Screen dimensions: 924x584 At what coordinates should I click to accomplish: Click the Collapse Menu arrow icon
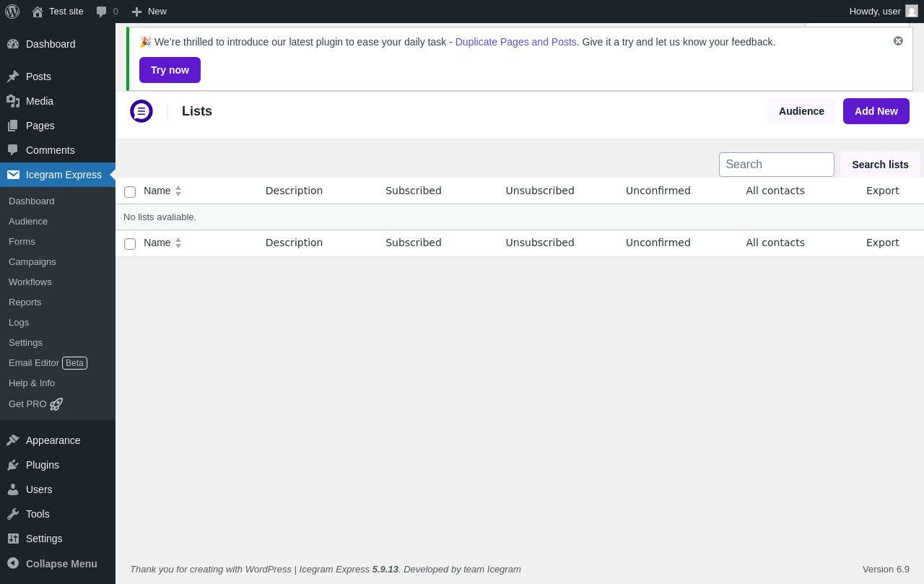pyautogui.click(x=13, y=563)
